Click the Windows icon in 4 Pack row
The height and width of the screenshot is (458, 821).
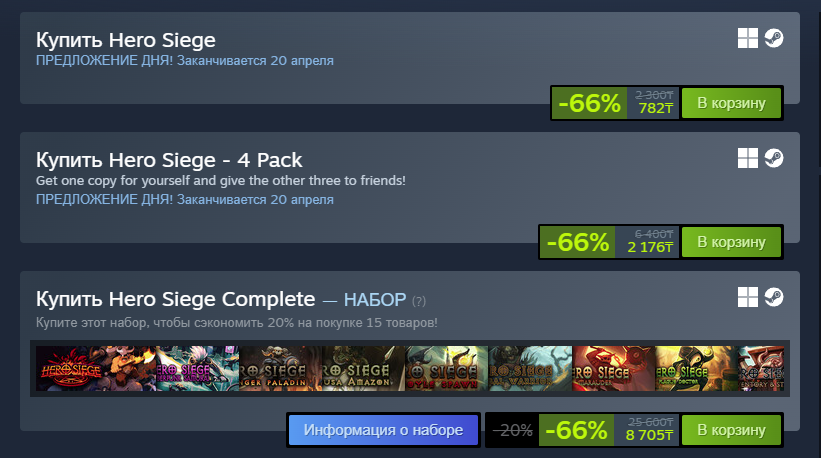748,158
